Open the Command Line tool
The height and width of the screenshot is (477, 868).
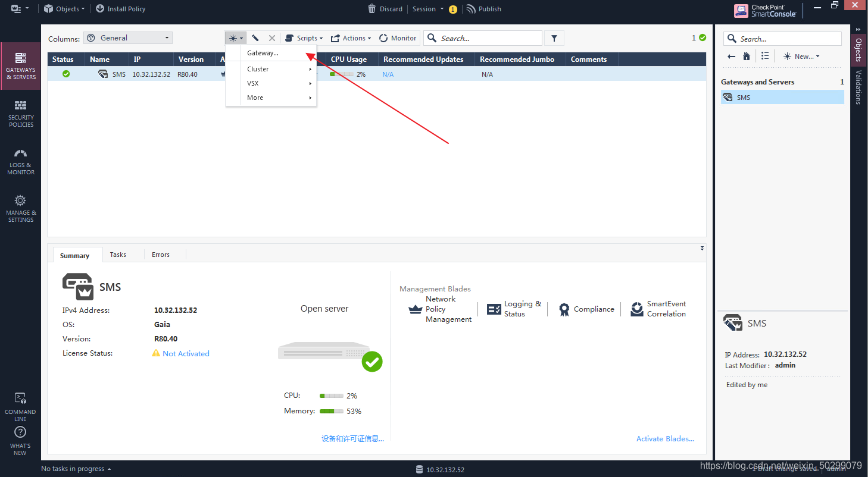point(20,407)
